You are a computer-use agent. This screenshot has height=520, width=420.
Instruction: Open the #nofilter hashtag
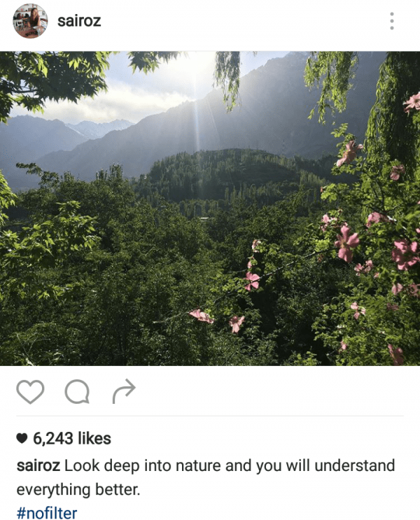[x=47, y=513]
